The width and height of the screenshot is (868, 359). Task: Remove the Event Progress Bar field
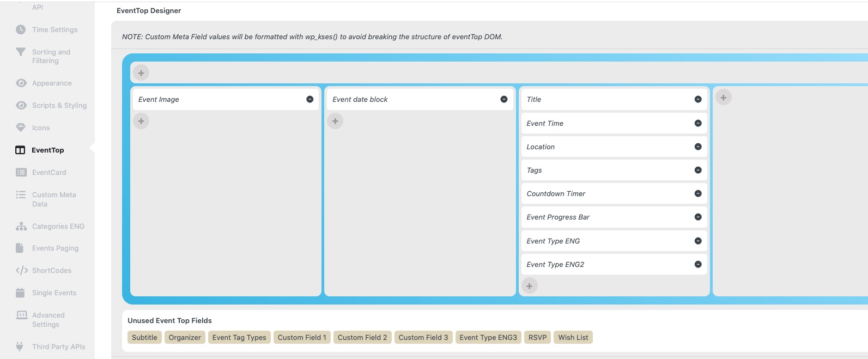point(698,217)
